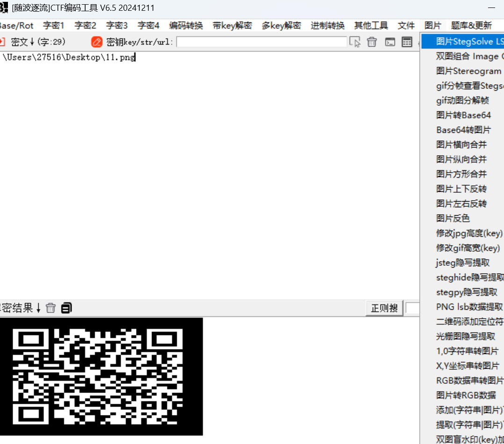Click the copy result icon
Viewport: 504px width, 444px height.
click(66, 308)
